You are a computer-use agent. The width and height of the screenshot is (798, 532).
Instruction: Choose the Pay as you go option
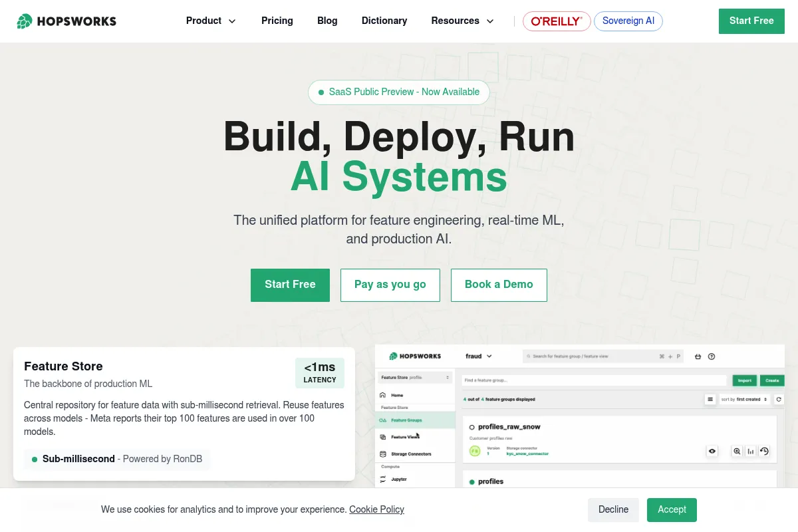pyautogui.click(x=390, y=285)
